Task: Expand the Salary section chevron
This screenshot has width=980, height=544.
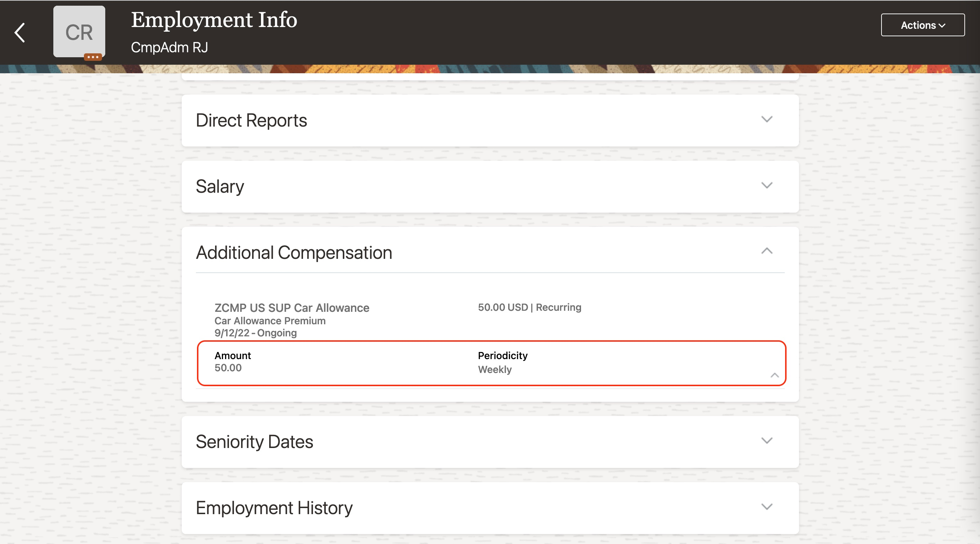Action: 767,186
